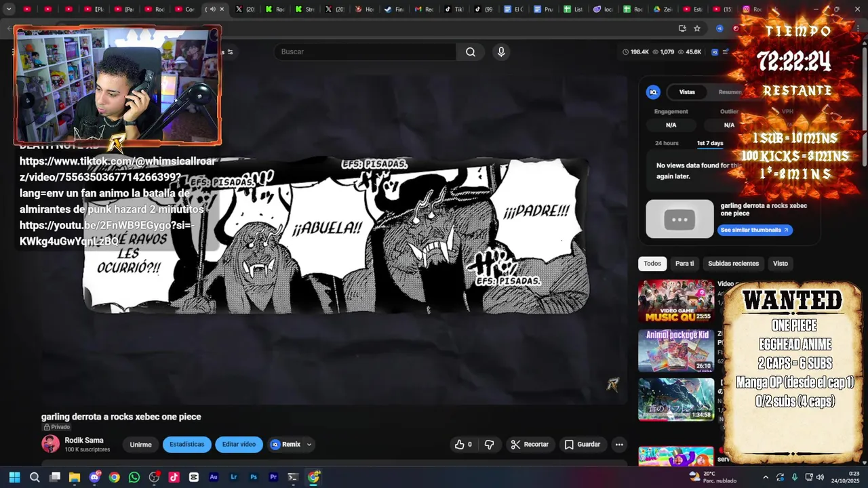This screenshot has width=868, height=488.
Task: Click the Unirme button
Action: pyautogui.click(x=140, y=445)
